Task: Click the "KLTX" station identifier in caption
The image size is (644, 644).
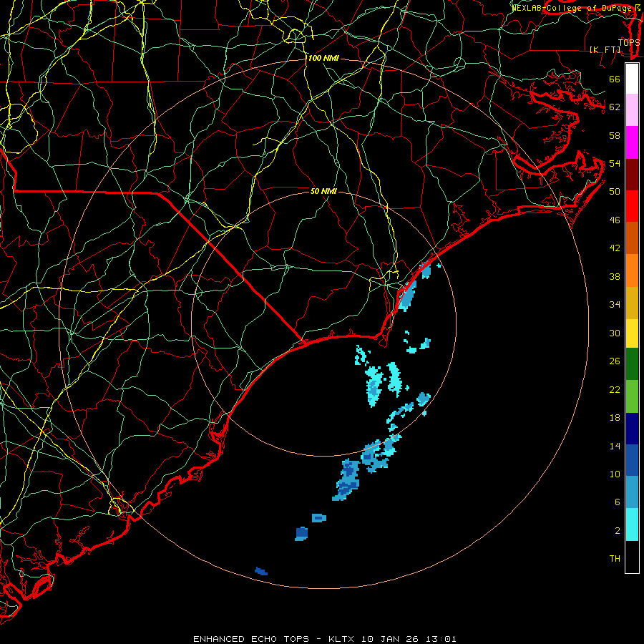Action: coord(343,639)
